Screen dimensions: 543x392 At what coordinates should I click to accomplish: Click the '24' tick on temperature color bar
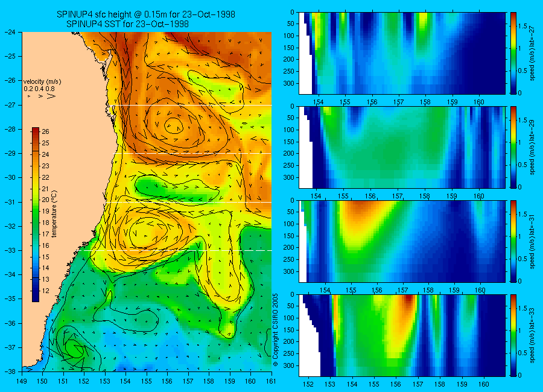coord(45,154)
